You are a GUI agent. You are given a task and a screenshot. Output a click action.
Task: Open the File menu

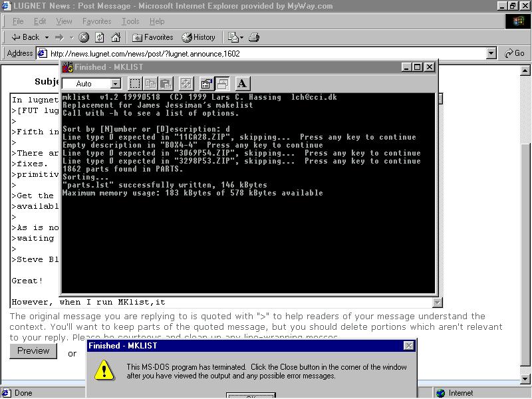point(18,21)
